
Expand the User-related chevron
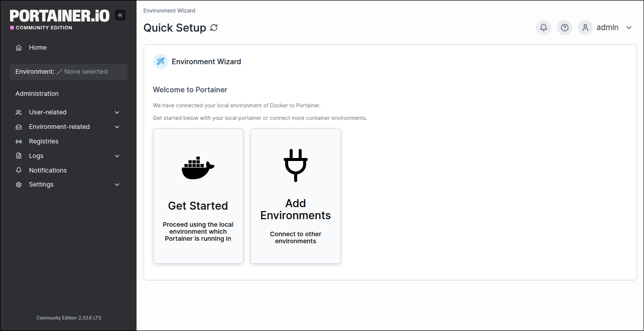(117, 112)
